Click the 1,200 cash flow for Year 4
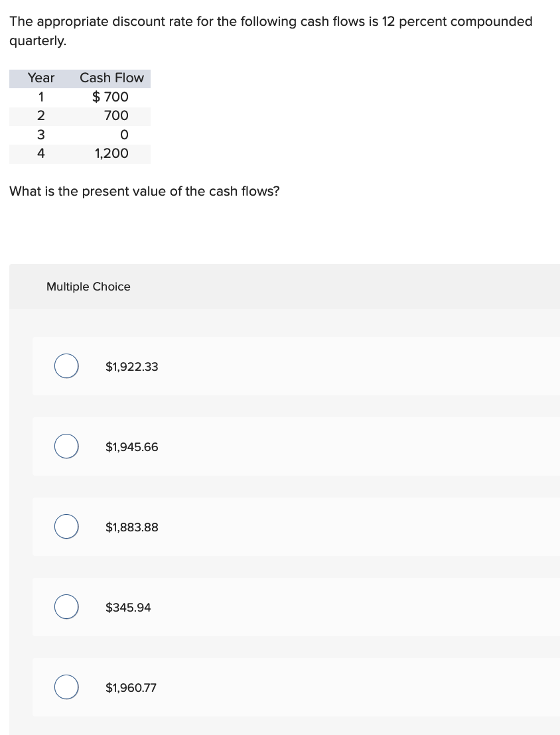 pos(115,153)
